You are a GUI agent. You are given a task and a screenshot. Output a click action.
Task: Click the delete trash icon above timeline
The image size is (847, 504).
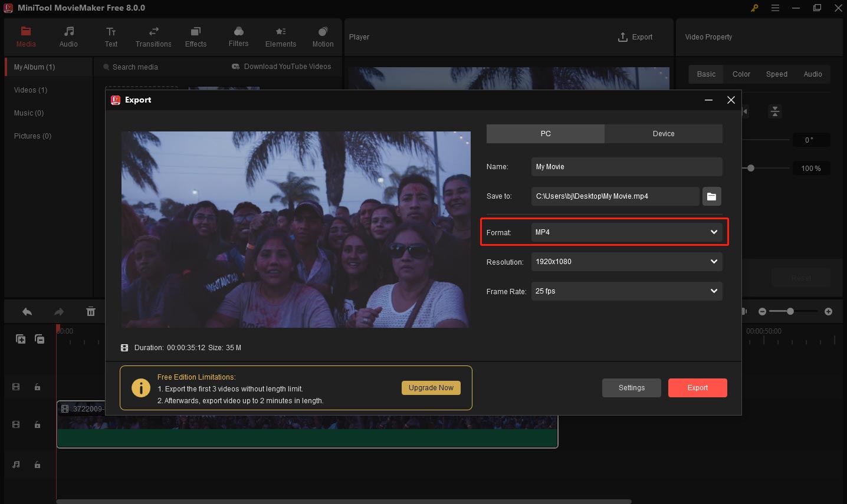[x=91, y=312]
